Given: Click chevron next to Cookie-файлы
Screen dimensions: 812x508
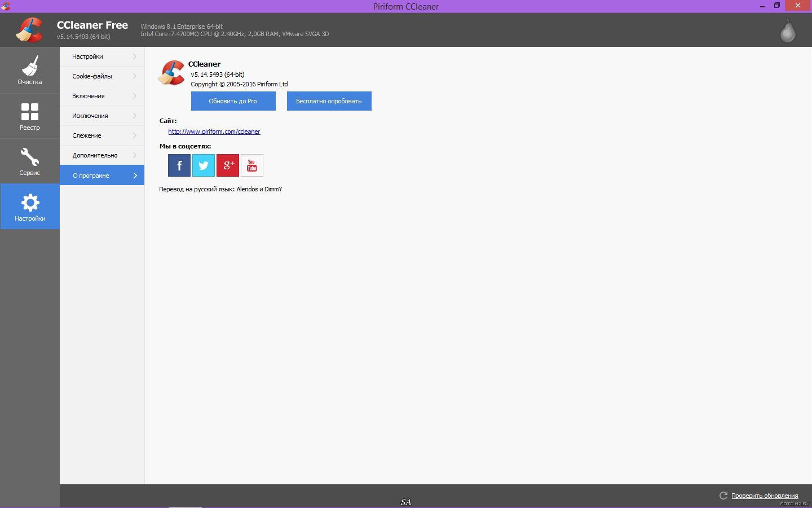Looking at the screenshot, I should pyautogui.click(x=135, y=76).
